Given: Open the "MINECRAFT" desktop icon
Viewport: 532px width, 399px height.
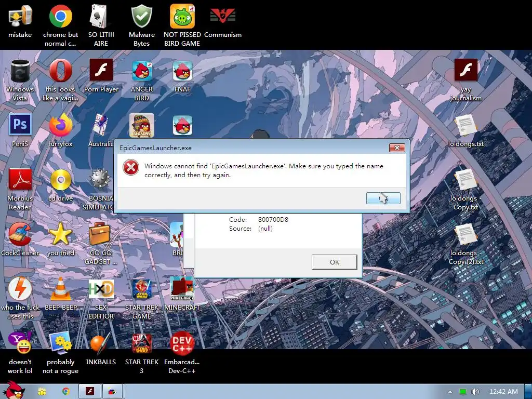Looking at the screenshot, I should tap(182, 289).
